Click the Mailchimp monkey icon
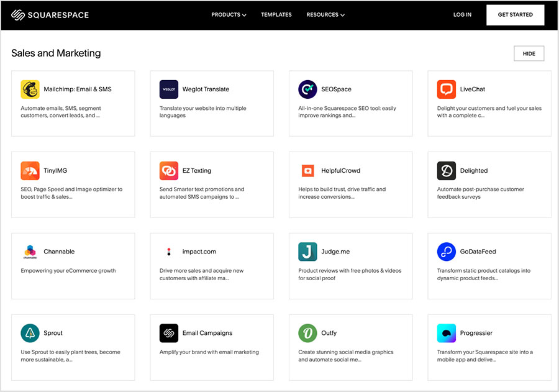 point(30,89)
